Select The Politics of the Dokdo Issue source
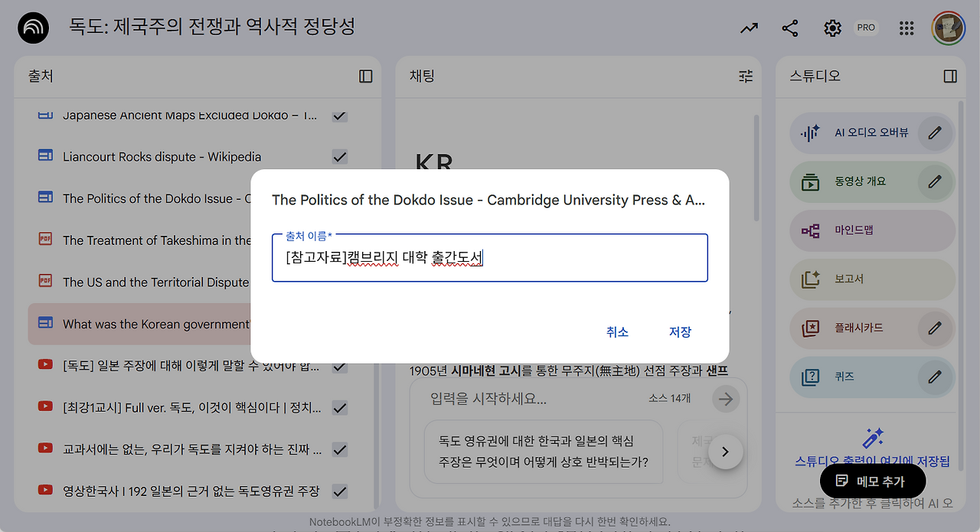Screen dimensions: 980x532 pyautogui.click(x=157, y=199)
